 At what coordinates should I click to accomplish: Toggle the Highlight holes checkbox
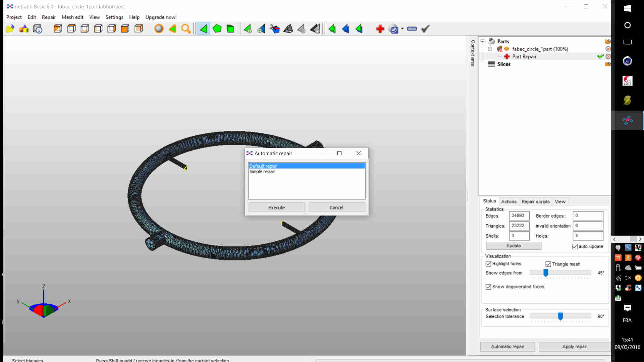488,264
